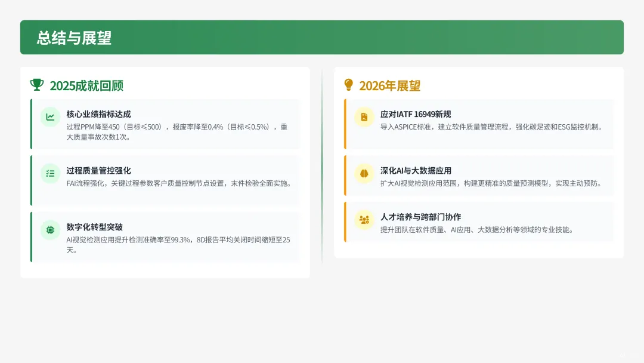Image resolution: width=644 pixels, height=363 pixels.
Task: Click the trophy icon beside 2025成就回顾
Action: coord(37,85)
